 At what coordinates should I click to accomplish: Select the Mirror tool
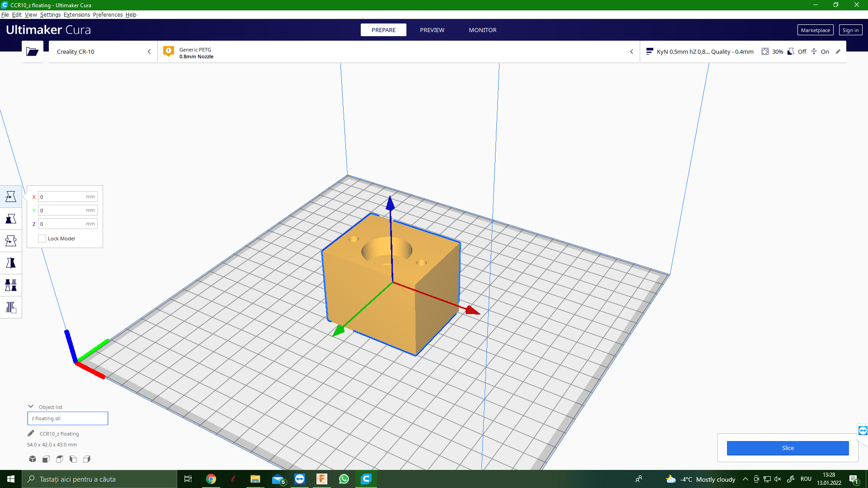click(x=11, y=263)
